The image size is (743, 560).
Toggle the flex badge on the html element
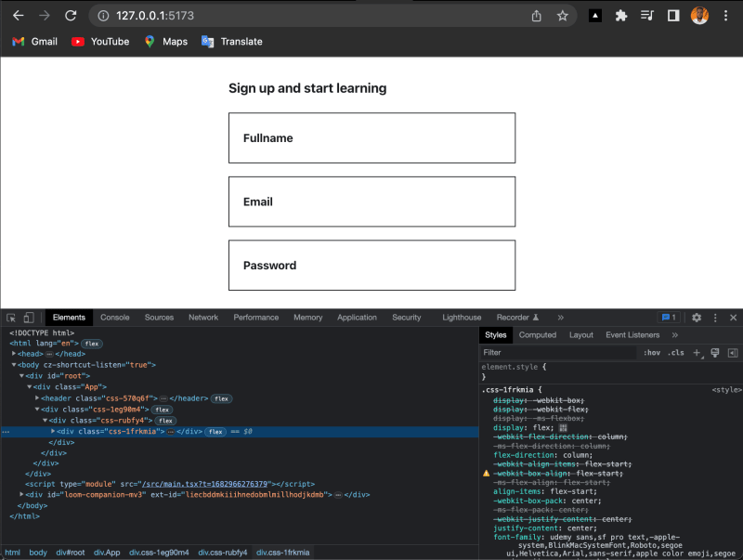[x=92, y=344]
